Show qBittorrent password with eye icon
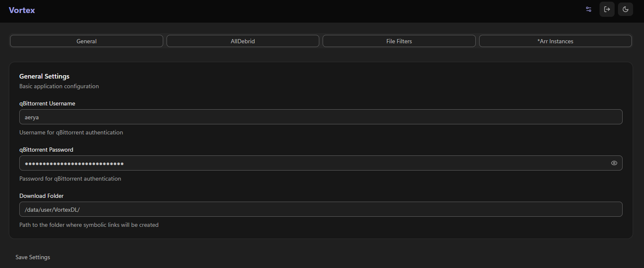 [614, 163]
